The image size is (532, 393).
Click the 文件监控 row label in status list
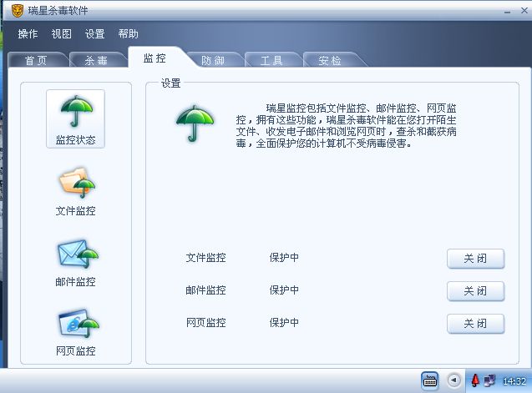click(206, 258)
